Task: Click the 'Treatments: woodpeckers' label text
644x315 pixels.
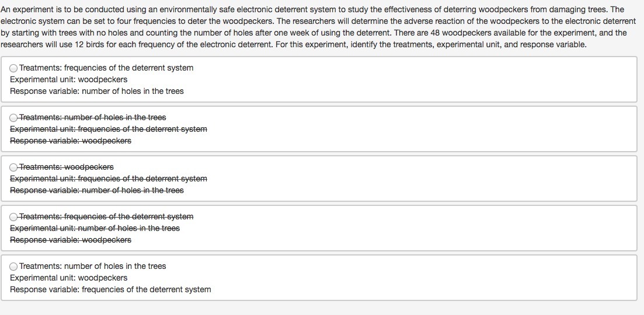Action: point(67,167)
